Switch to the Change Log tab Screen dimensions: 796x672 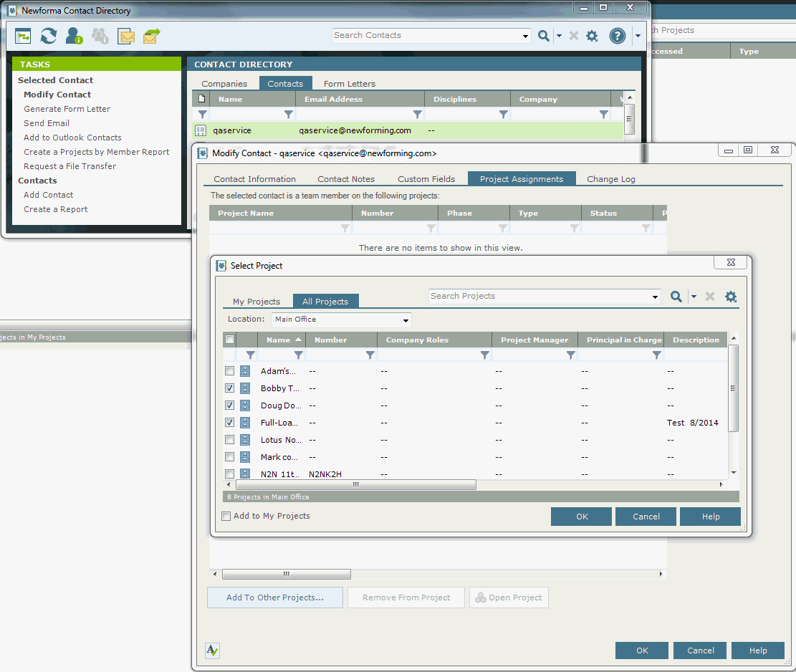click(x=611, y=179)
